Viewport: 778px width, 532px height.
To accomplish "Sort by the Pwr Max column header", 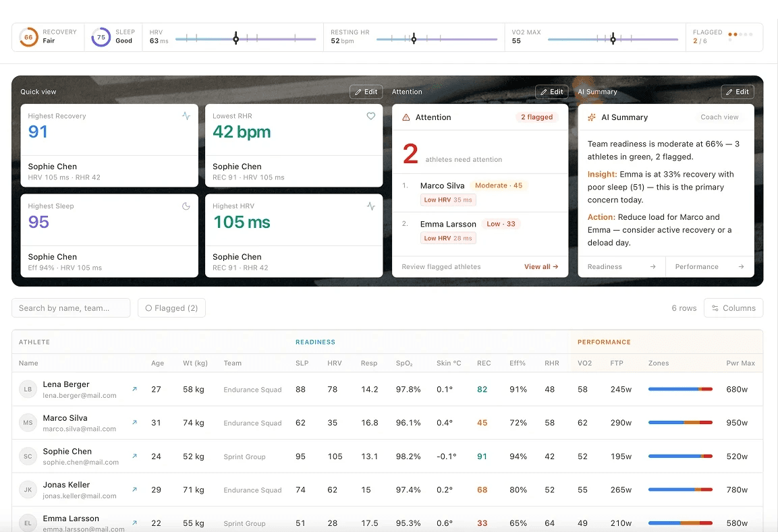I will (x=740, y=363).
